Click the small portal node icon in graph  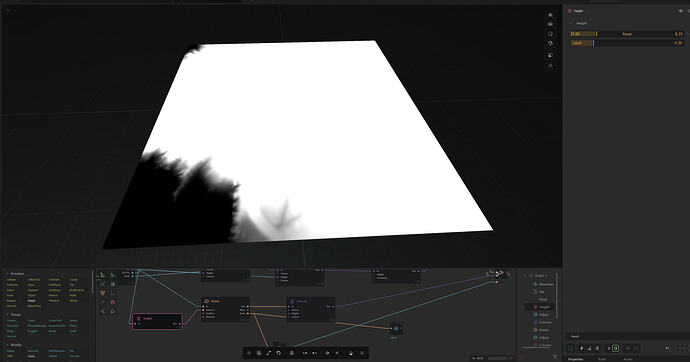[x=396, y=329]
